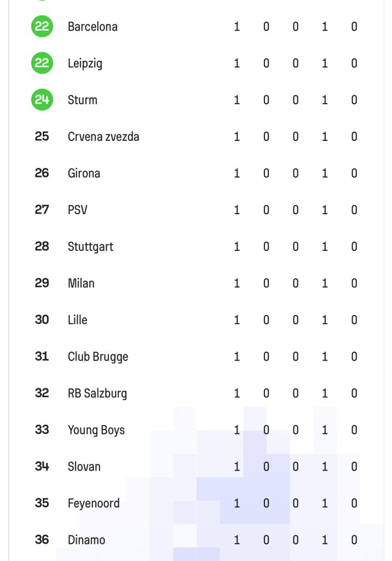The width and height of the screenshot is (392, 561).
Task: Select Sturm in the standings
Action: click(83, 100)
